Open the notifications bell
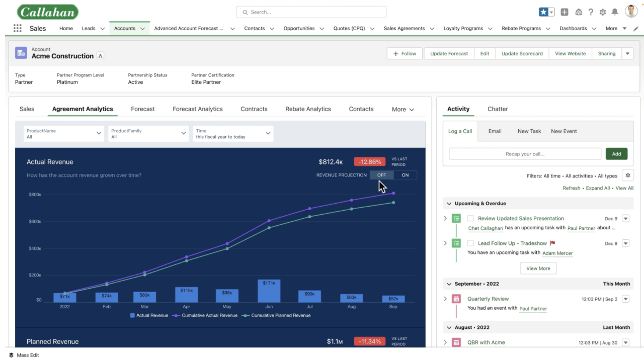 click(615, 12)
